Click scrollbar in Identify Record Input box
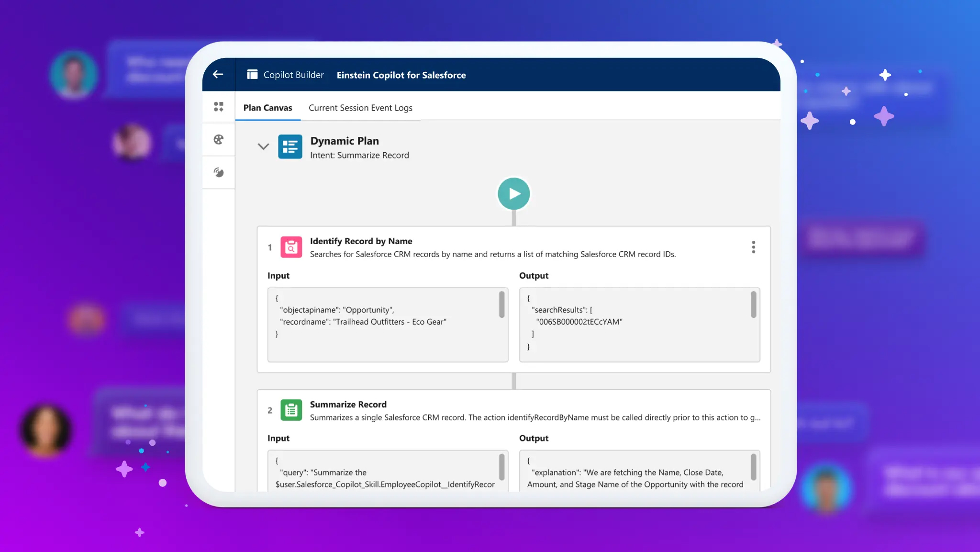Image resolution: width=980 pixels, height=552 pixels. [501, 304]
